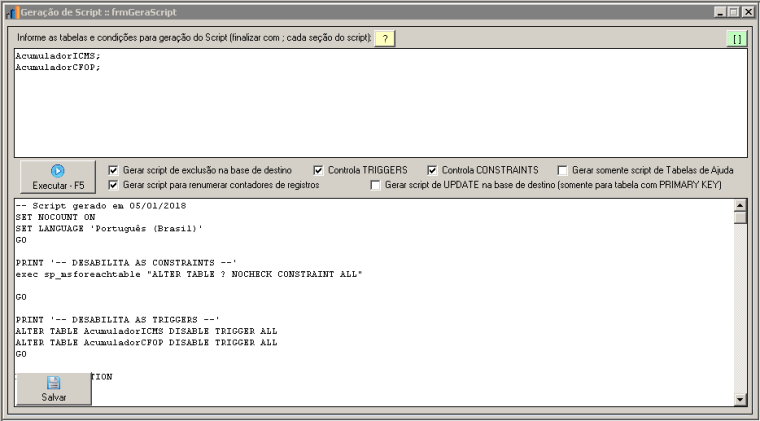
Task: Click the SET LANGUAGE 'Português (Brasil)' line
Action: point(109,229)
